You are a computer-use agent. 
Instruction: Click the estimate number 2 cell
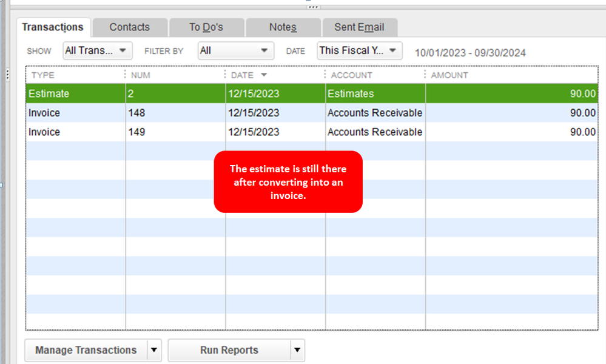pyautogui.click(x=175, y=93)
